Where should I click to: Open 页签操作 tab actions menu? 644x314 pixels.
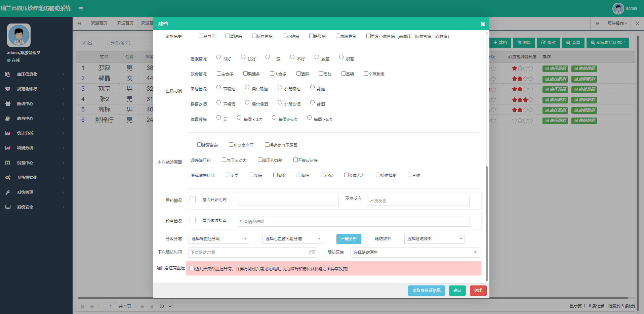coord(617,24)
